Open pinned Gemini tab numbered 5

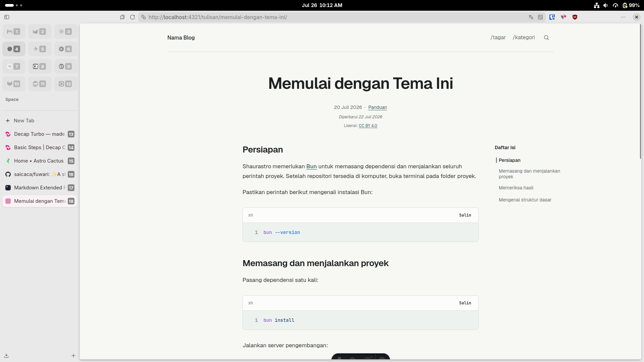(x=40, y=49)
